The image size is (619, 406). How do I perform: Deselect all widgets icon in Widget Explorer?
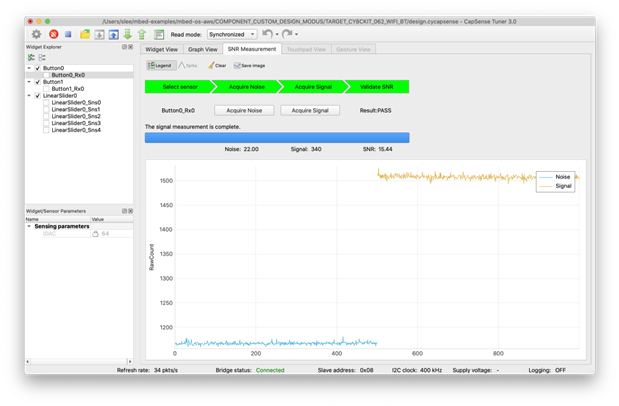click(x=42, y=58)
